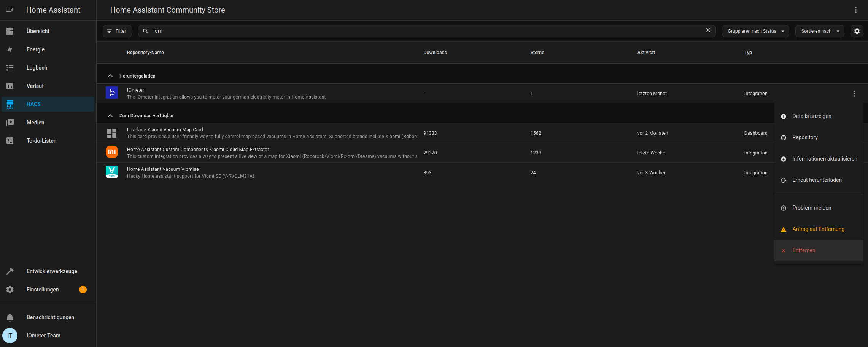Click the Viomise green logo
Image resolution: width=868 pixels, height=347 pixels.
point(112,172)
